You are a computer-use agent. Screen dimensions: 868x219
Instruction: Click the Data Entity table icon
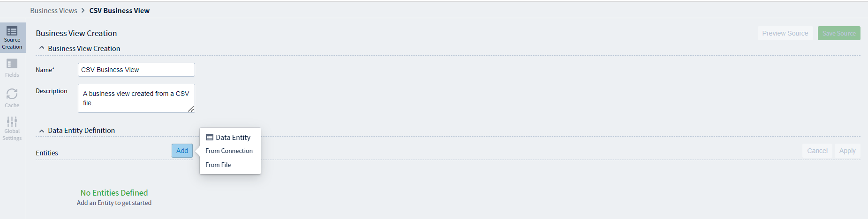pyautogui.click(x=210, y=138)
